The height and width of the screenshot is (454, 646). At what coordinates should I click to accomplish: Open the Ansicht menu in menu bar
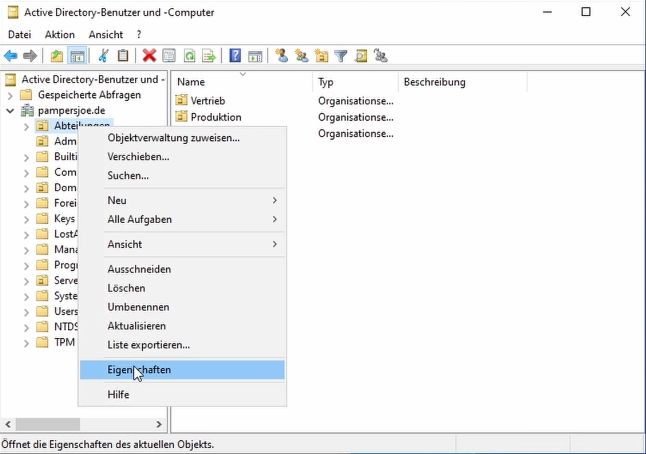point(106,35)
